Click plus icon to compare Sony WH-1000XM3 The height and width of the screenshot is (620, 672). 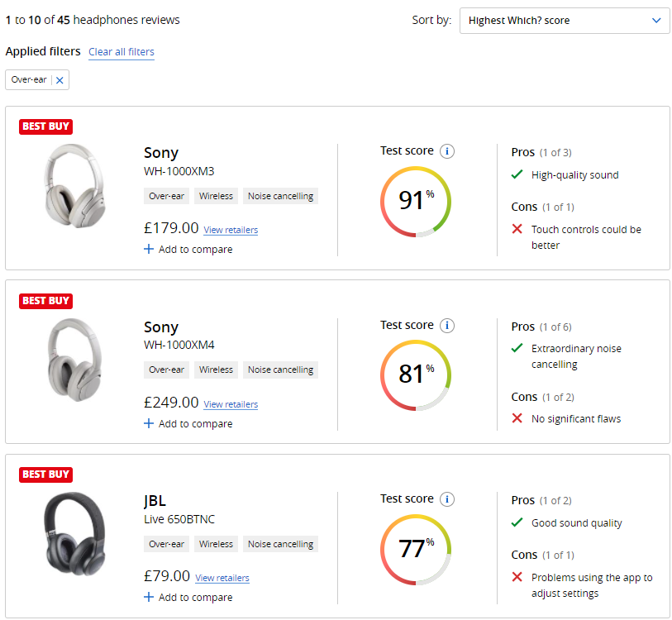pos(149,249)
